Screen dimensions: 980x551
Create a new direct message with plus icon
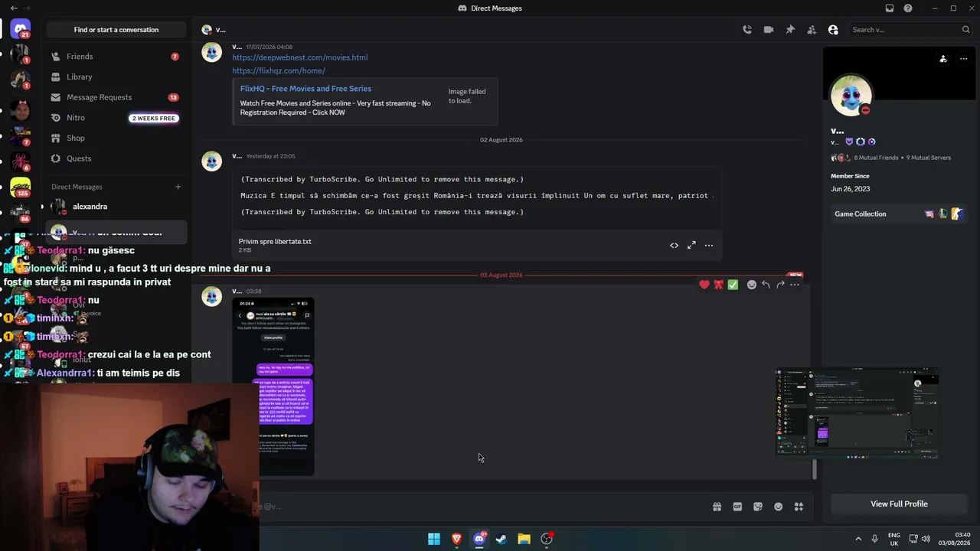[178, 187]
